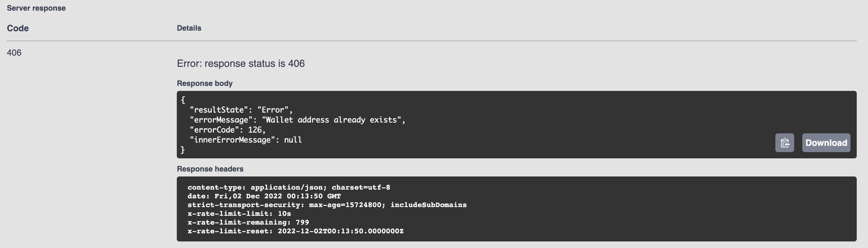Click the "innerErrorMessage": null line

[x=246, y=140]
